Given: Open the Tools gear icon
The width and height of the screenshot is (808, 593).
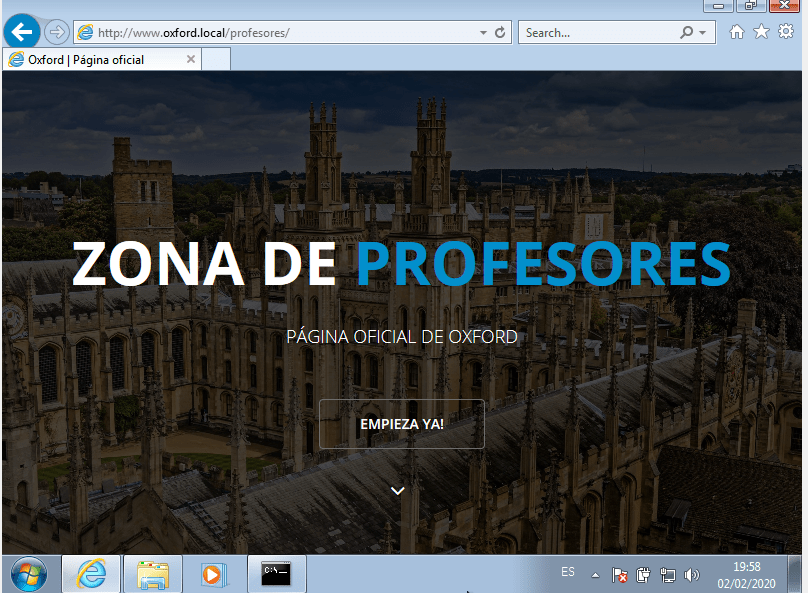Looking at the screenshot, I should pos(786,32).
